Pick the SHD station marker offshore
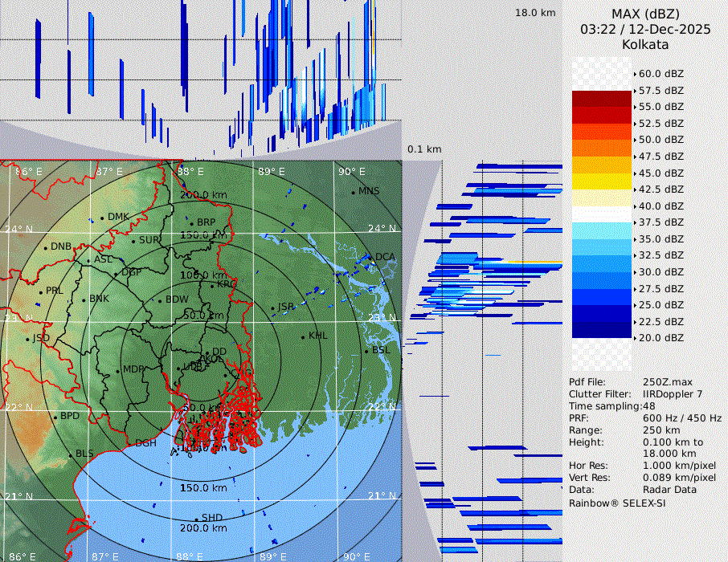 coord(196,519)
